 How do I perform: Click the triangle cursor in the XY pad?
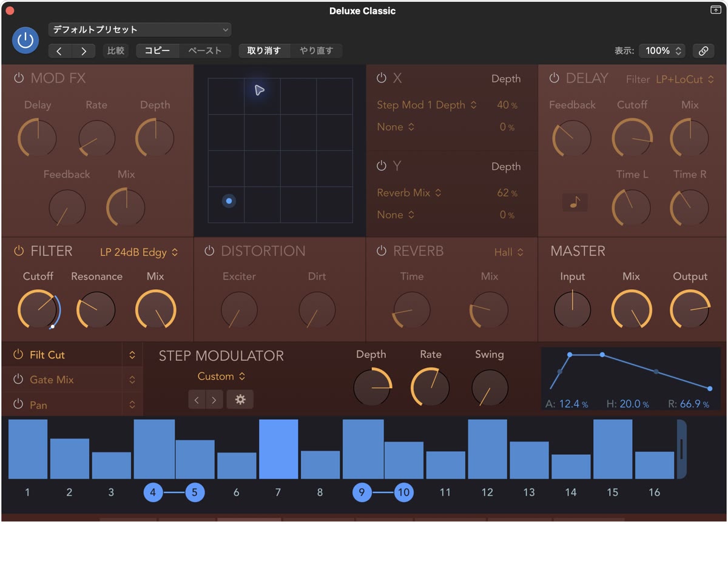259,90
